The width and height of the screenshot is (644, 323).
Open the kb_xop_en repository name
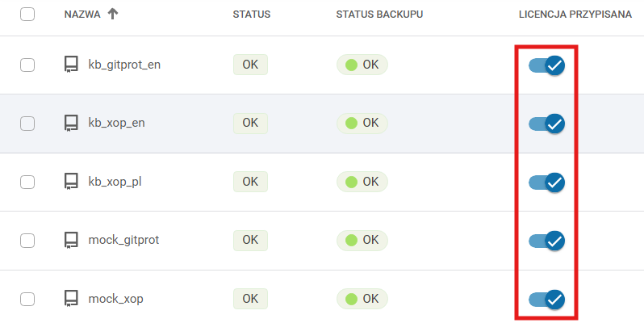tap(116, 124)
